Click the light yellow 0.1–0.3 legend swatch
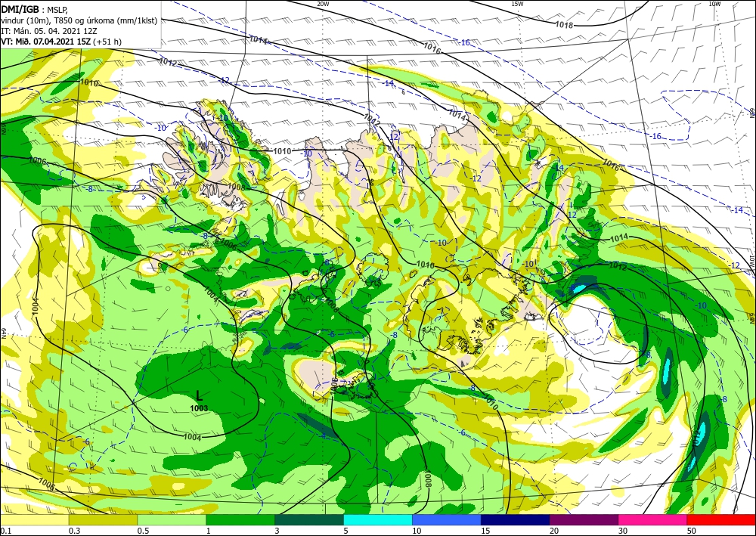756x536 pixels. tap(35, 520)
